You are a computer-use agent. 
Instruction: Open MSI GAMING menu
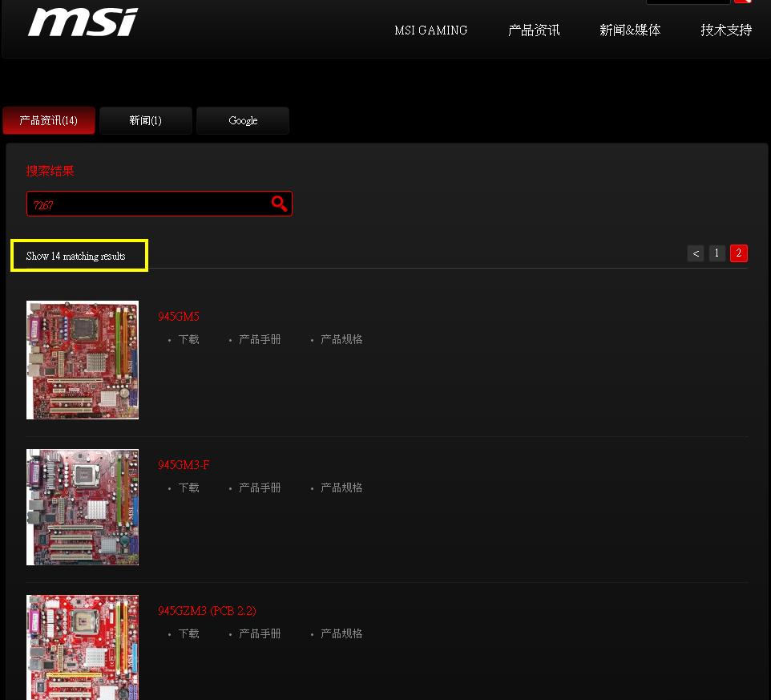(x=430, y=30)
